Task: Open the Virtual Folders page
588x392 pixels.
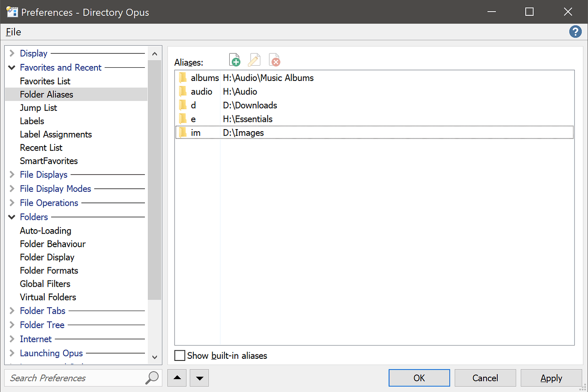Action: (x=48, y=297)
